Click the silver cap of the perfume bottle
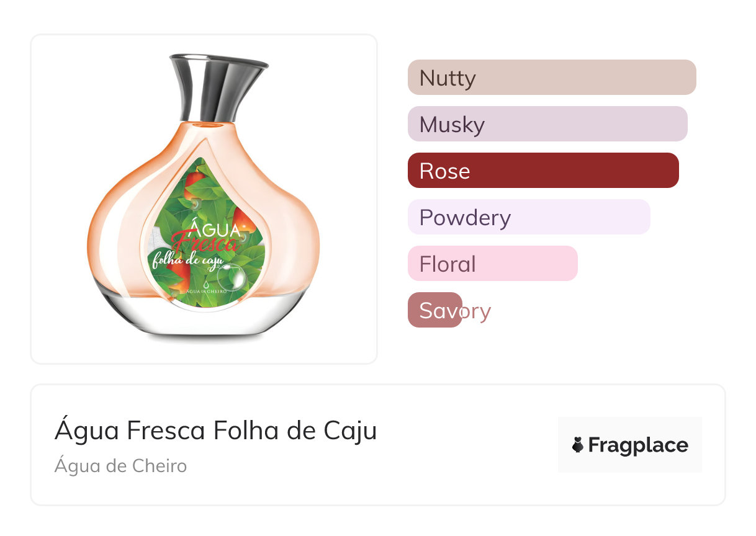The image size is (756, 536). click(x=218, y=87)
